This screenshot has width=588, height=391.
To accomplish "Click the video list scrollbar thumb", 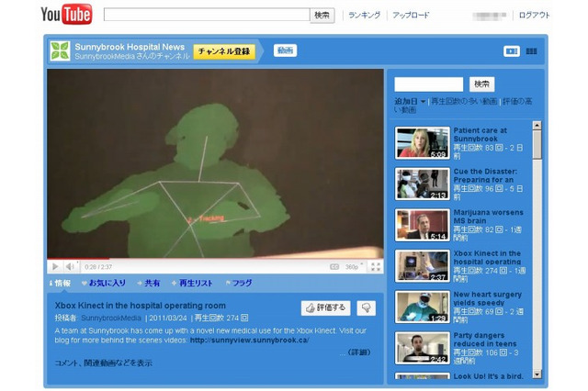I will click(x=537, y=144).
